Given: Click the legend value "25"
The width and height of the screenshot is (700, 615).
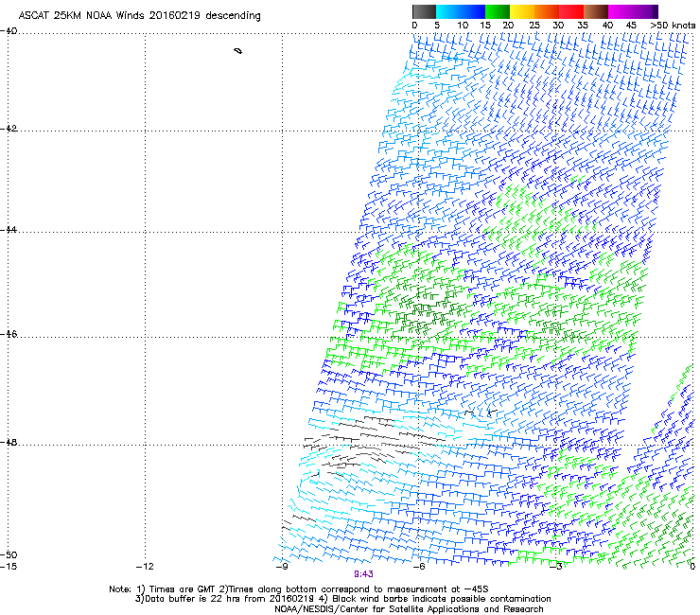Looking at the screenshot, I should (534, 26).
